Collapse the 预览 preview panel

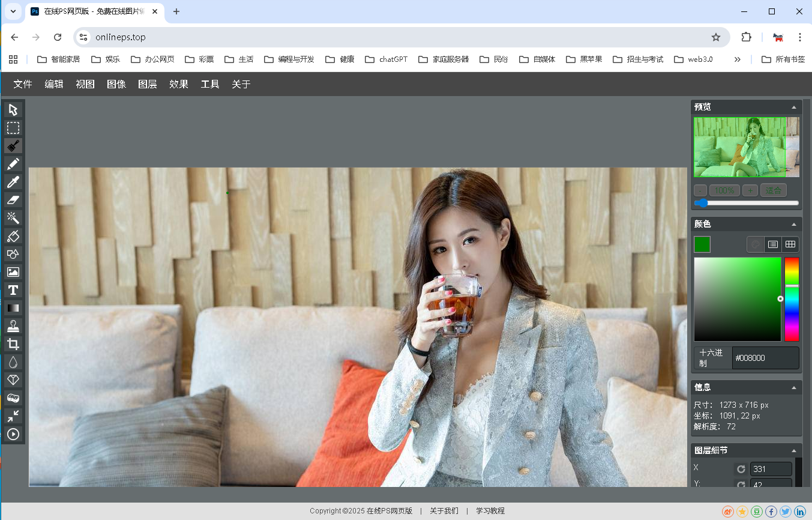[x=794, y=107]
